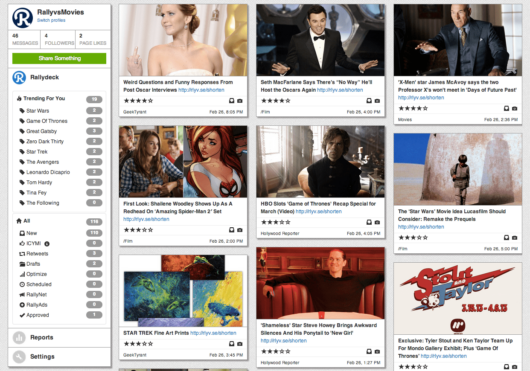This screenshot has height=371, width=530.
Task: Click the Rallydeck logo icon
Action: 19,77
